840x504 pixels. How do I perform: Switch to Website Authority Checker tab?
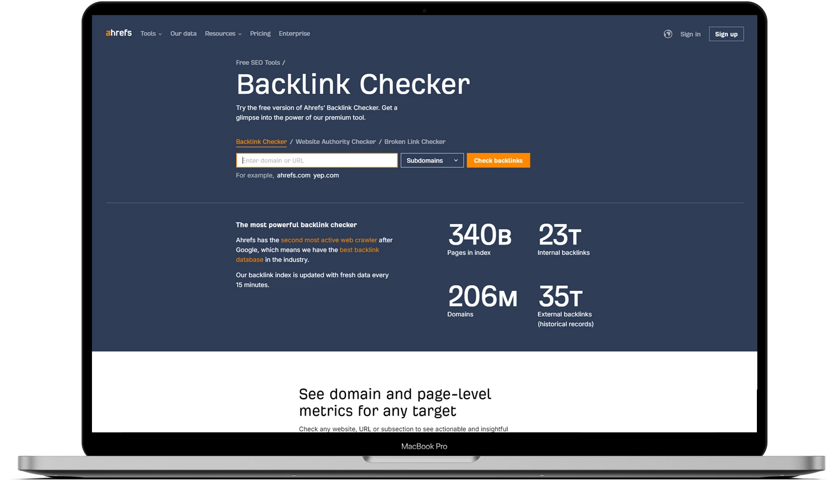[x=336, y=142]
